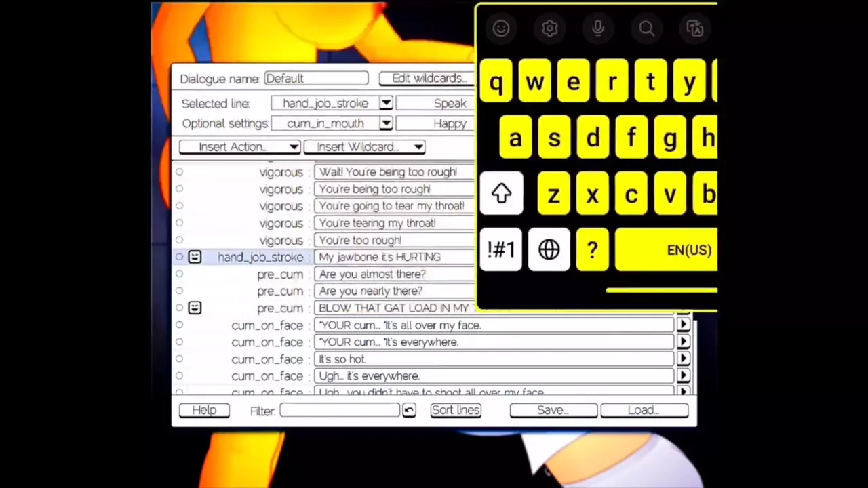Viewport: 868px width, 488px height.
Task: Click the keyboard search magnifier icon
Action: (646, 28)
